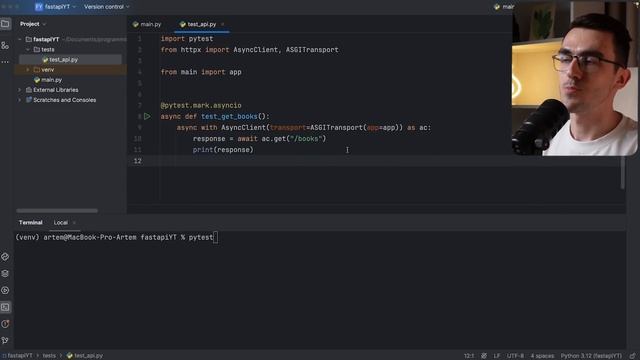640x360 pixels.
Task: Toggle the Terminal tool window icon
Action: click(5, 307)
